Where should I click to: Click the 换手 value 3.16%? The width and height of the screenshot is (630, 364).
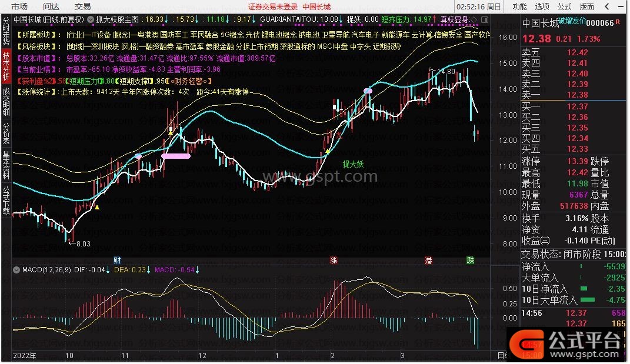click(576, 219)
